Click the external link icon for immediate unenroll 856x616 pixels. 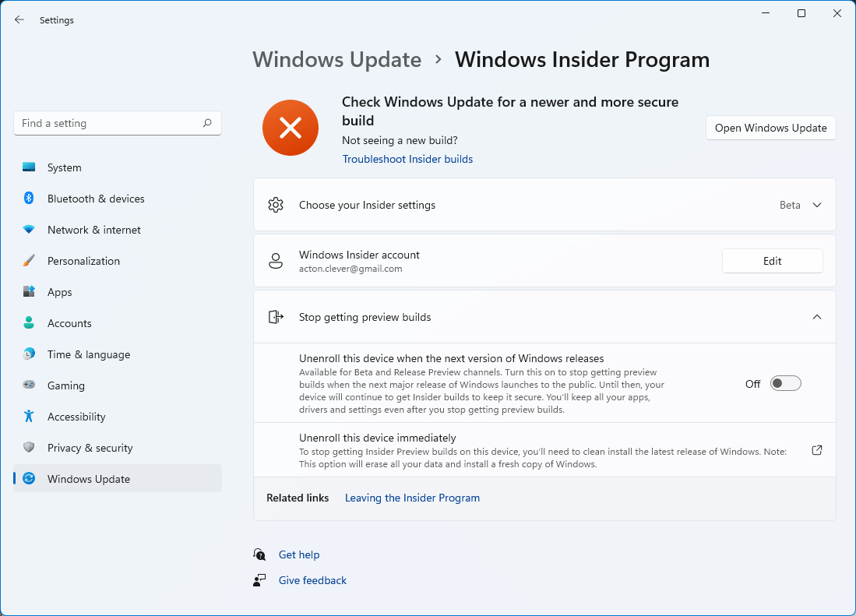[x=817, y=450]
